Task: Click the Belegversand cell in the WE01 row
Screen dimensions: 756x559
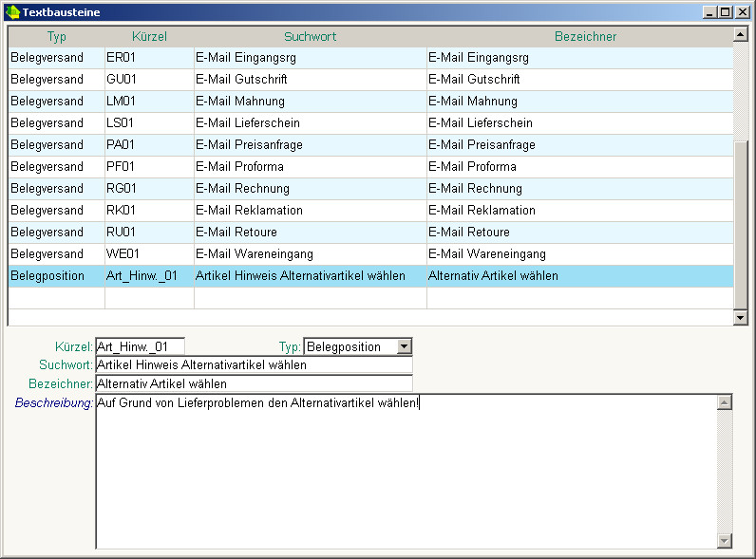Action: (57, 254)
